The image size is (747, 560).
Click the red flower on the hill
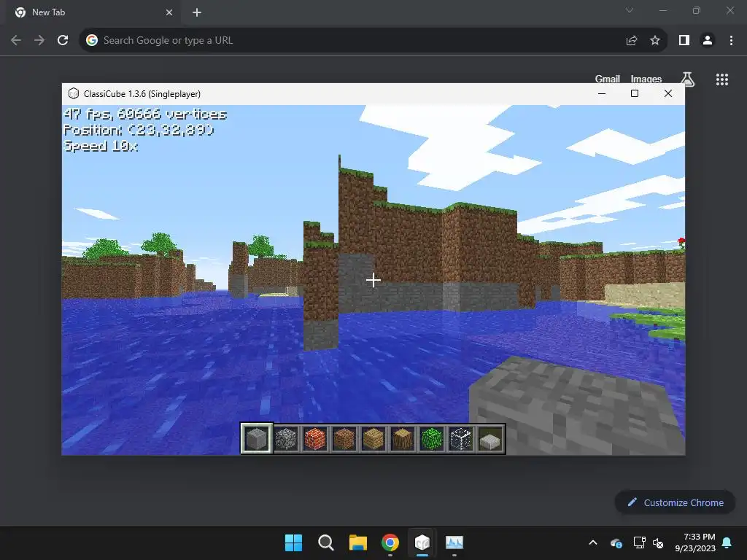coord(681,242)
